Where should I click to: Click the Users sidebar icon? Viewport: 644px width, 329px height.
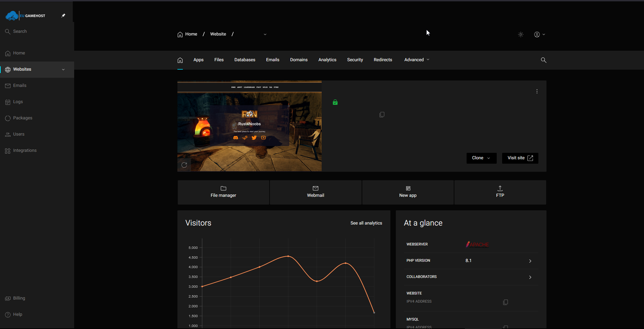click(x=8, y=135)
